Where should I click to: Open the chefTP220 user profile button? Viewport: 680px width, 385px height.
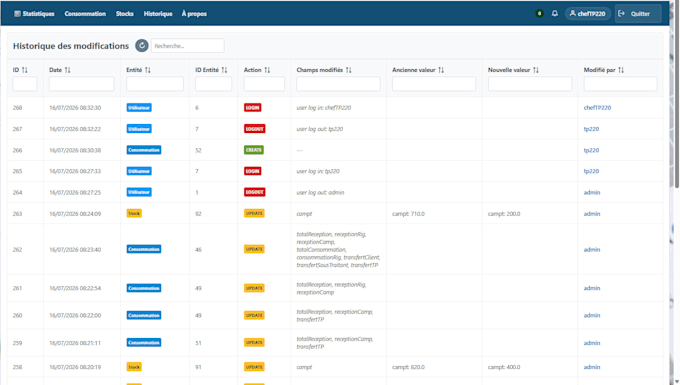(x=588, y=14)
